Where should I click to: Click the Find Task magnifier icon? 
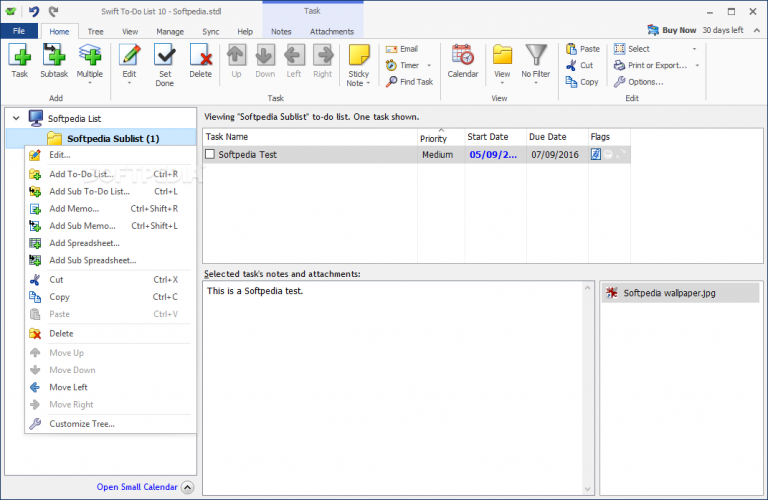(x=391, y=82)
